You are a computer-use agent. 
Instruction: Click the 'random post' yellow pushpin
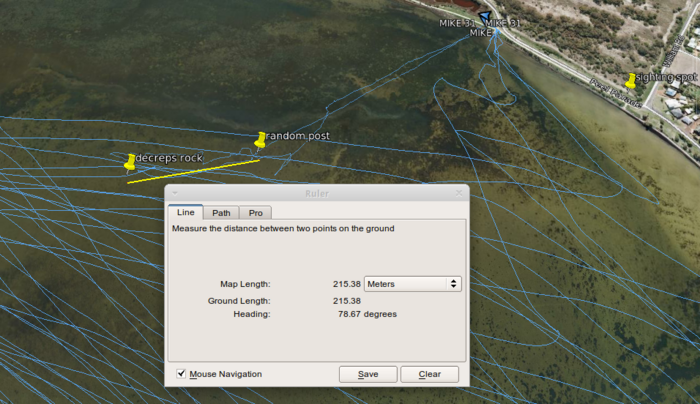pyautogui.click(x=261, y=138)
